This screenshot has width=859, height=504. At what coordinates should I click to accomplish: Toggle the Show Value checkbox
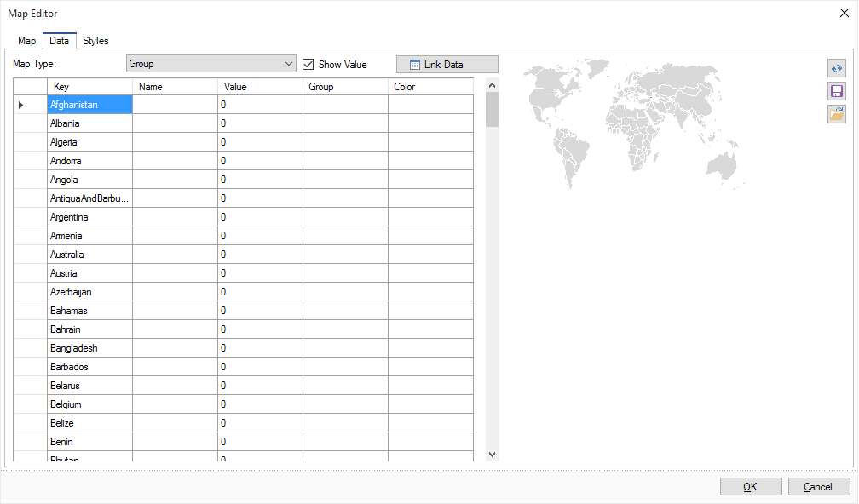pos(308,65)
